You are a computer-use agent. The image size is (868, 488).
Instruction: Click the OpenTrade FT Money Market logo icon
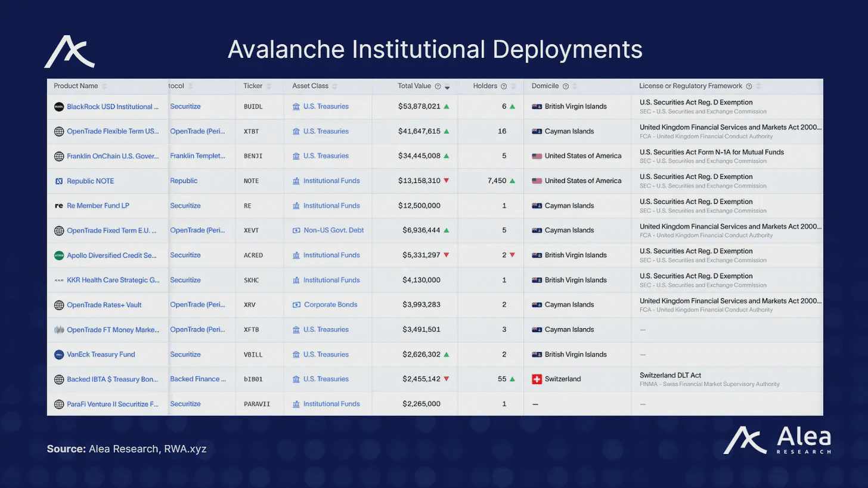tap(59, 330)
